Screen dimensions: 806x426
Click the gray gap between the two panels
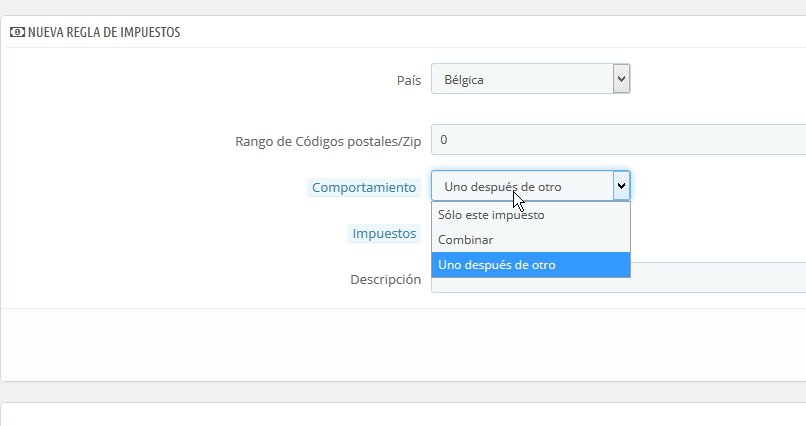(400, 392)
